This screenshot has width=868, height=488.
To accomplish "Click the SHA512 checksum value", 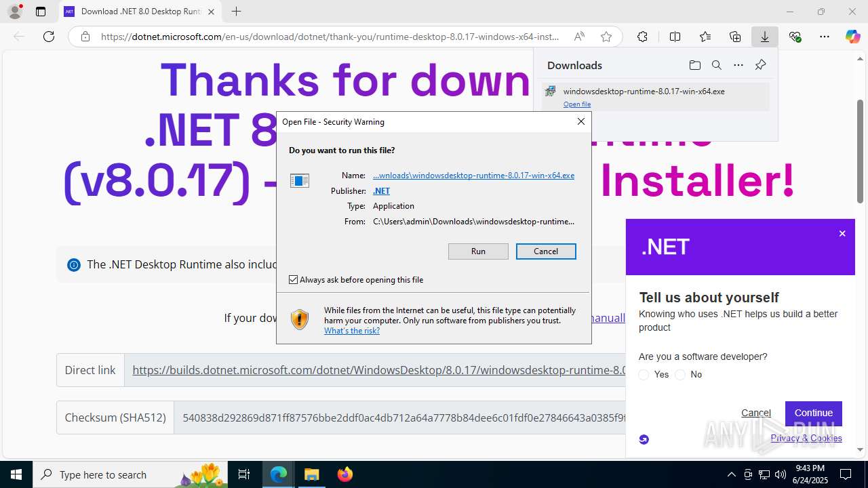I will (x=403, y=418).
